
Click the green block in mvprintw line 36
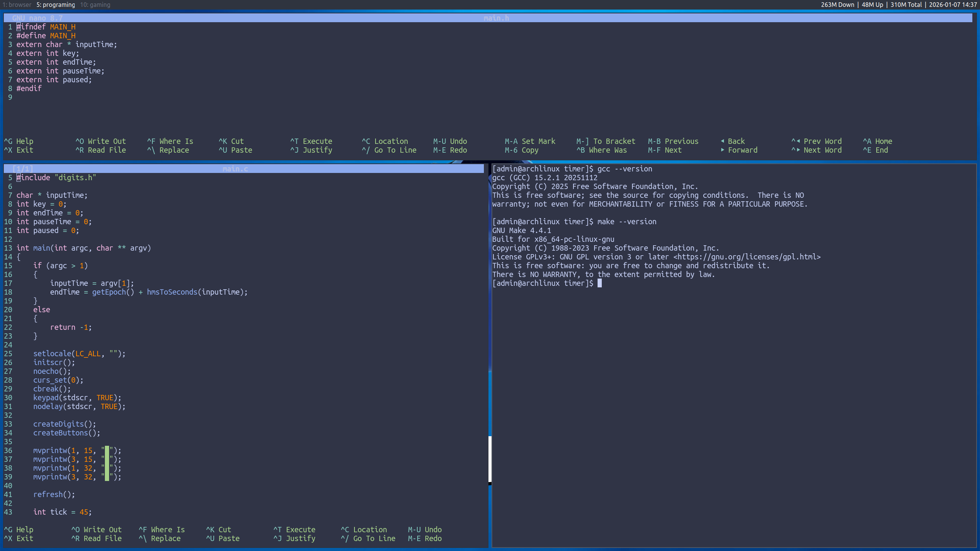(107, 450)
